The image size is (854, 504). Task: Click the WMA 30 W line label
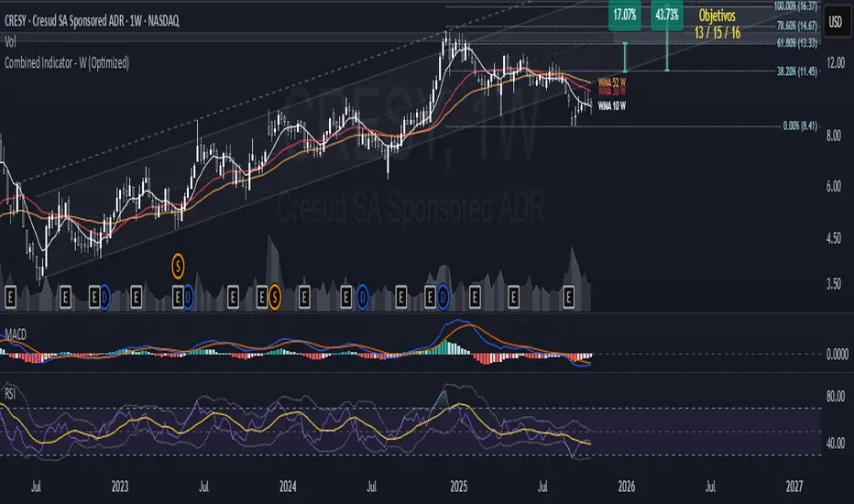611,91
